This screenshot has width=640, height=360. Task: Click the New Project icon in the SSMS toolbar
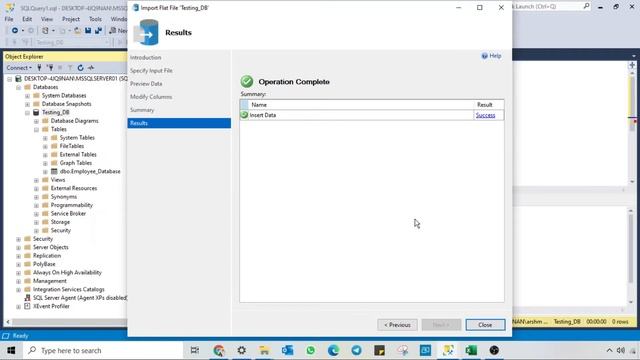point(45,31)
